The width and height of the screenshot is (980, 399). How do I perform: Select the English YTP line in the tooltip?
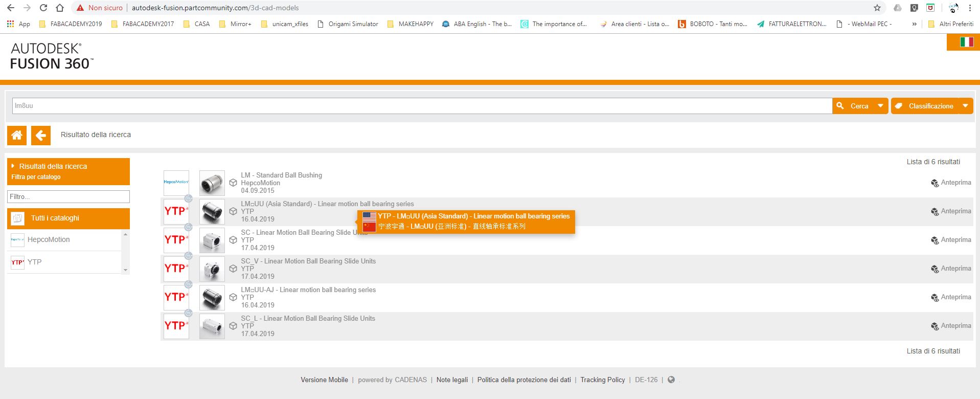(473, 216)
